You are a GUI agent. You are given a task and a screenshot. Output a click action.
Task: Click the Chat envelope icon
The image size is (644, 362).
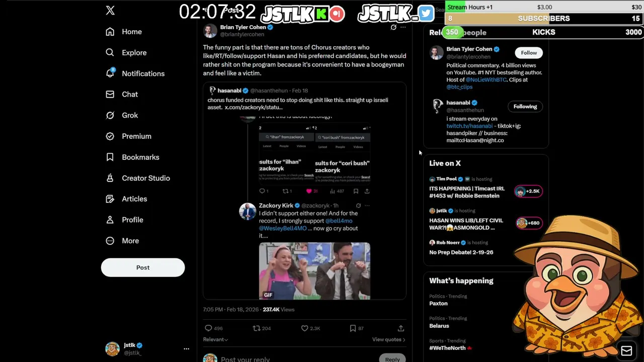tap(110, 95)
